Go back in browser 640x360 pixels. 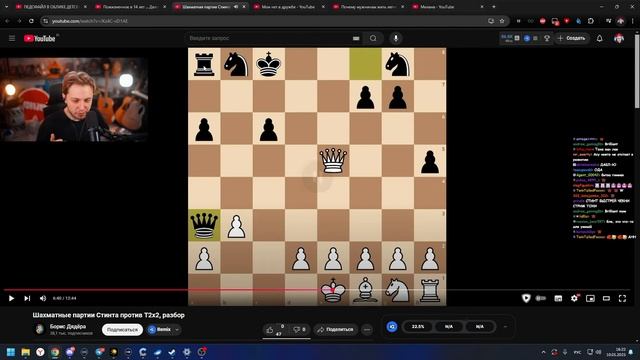pyautogui.click(x=7, y=21)
